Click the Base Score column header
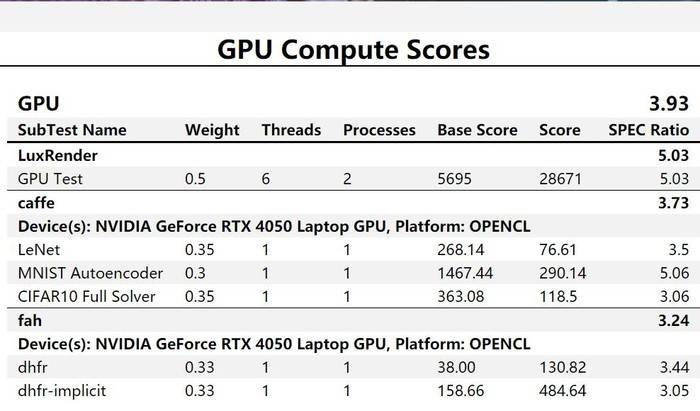The image size is (700, 411). click(x=478, y=130)
